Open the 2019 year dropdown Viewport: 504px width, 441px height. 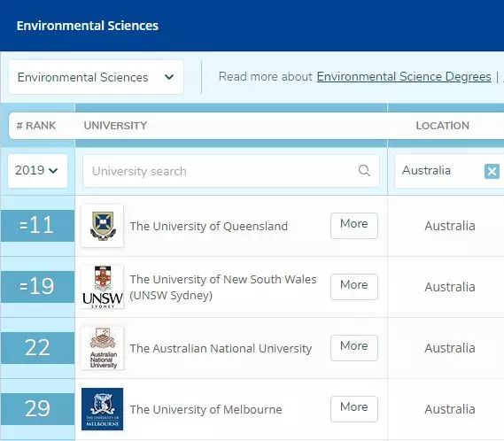(x=37, y=171)
